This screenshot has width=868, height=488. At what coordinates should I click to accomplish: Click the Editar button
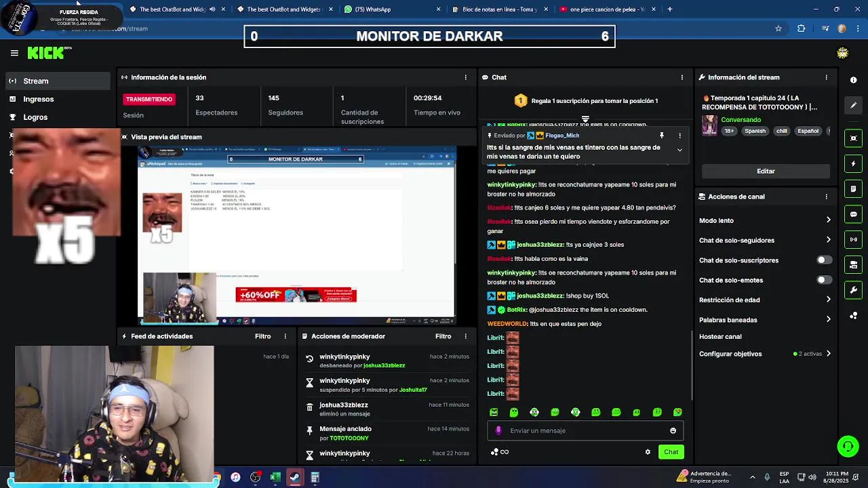click(x=766, y=171)
